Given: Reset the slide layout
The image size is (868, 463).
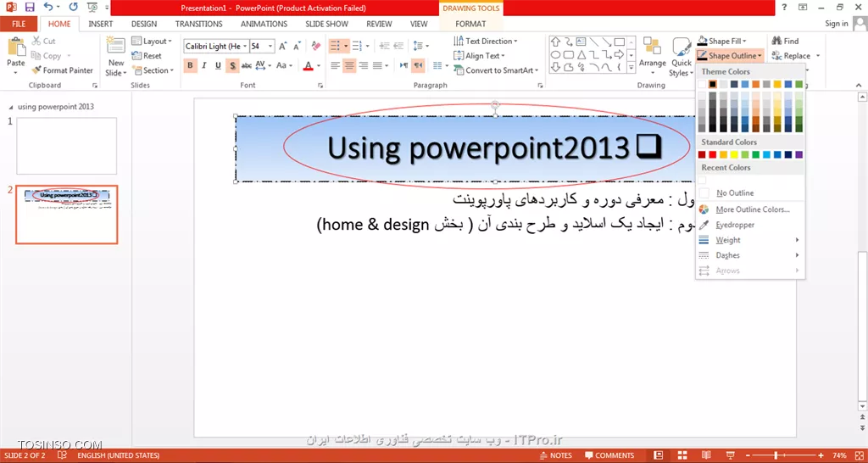Looking at the screenshot, I should coord(147,56).
